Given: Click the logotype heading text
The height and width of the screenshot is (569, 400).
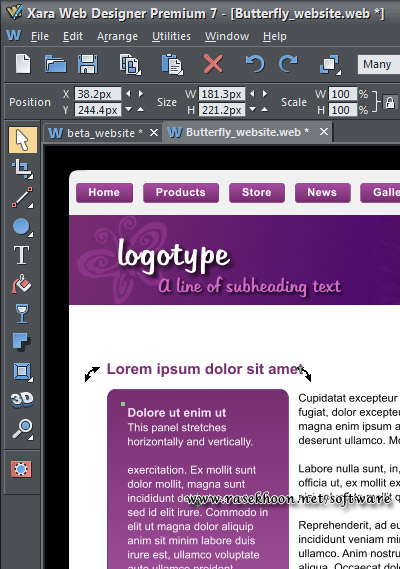Looking at the screenshot, I should pos(174,256).
